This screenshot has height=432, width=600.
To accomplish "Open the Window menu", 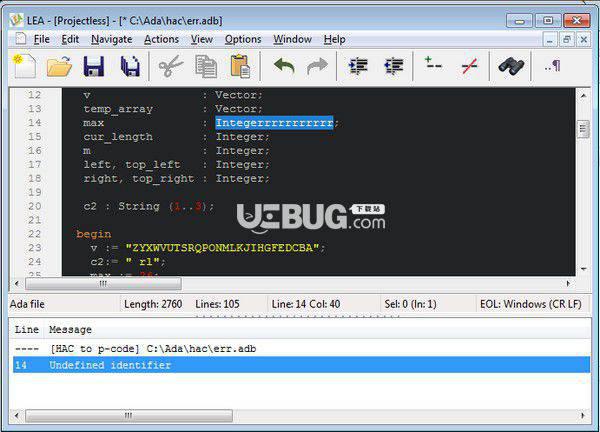I will pyautogui.click(x=292, y=39).
